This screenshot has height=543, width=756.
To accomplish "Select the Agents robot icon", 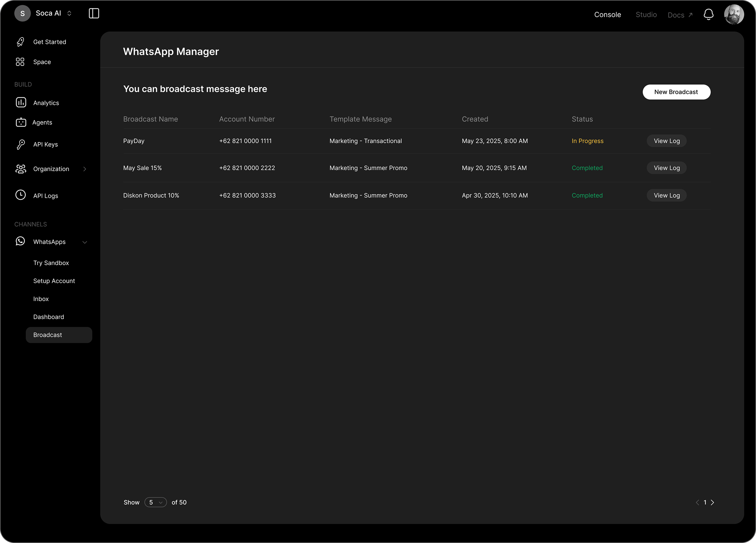I will point(21,122).
